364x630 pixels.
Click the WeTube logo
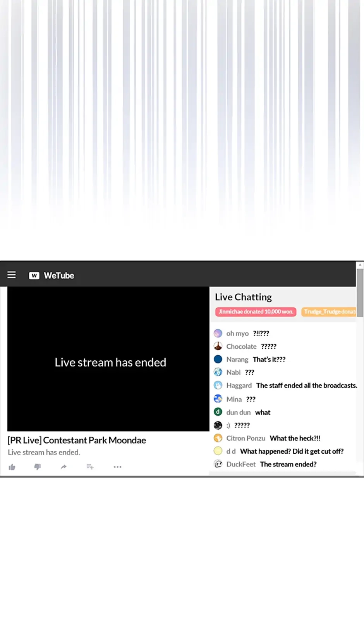pyautogui.click(x=52, y=275)
